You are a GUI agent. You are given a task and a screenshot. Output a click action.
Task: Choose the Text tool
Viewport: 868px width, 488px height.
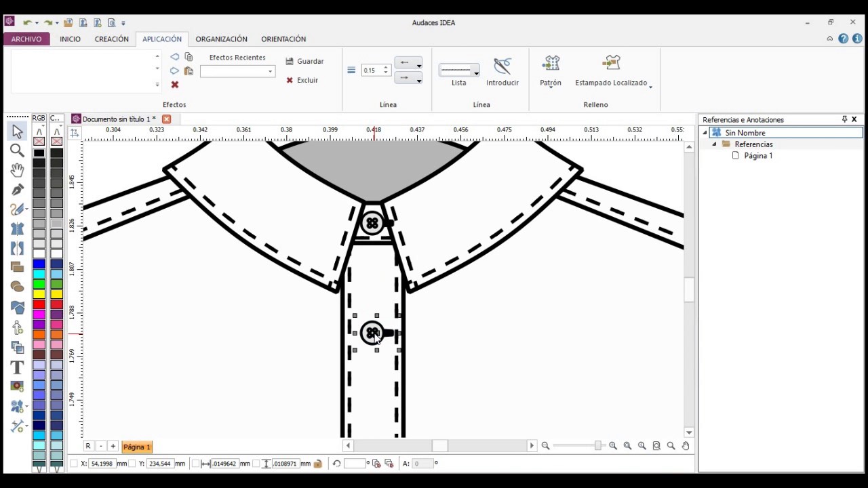18,367
